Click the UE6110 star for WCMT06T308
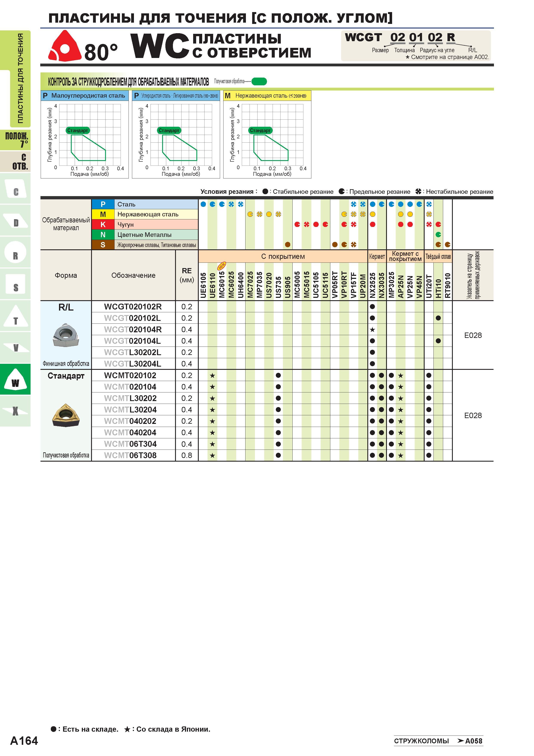Viewport: 534px width, 756px height. pos(213,456)
